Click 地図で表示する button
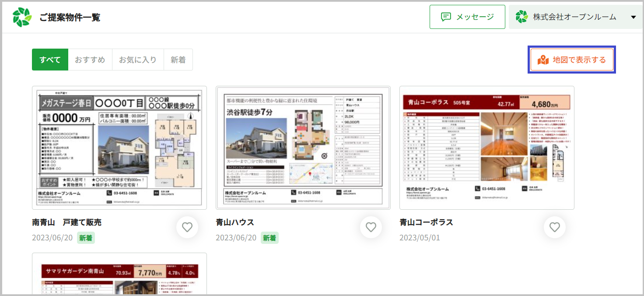This screenshot has width=644, height=296. click(x=572, y=60)
